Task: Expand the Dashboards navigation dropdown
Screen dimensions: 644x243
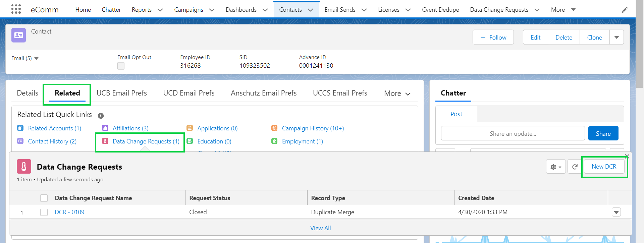Action: click(x=265, y=10)
